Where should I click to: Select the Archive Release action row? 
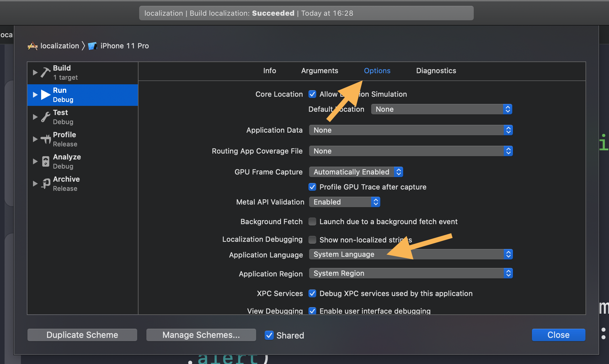(x=83, y=184)
